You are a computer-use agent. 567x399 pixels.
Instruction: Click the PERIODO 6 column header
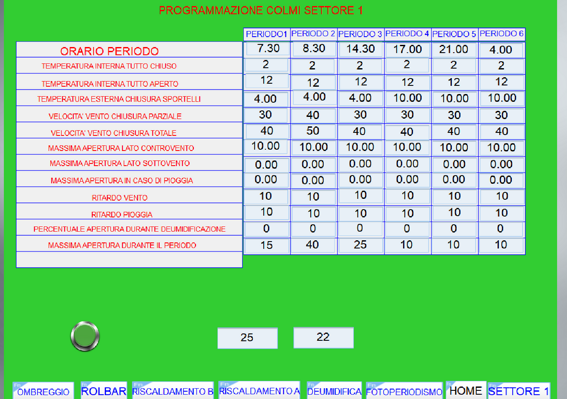(x=502, y=34)
